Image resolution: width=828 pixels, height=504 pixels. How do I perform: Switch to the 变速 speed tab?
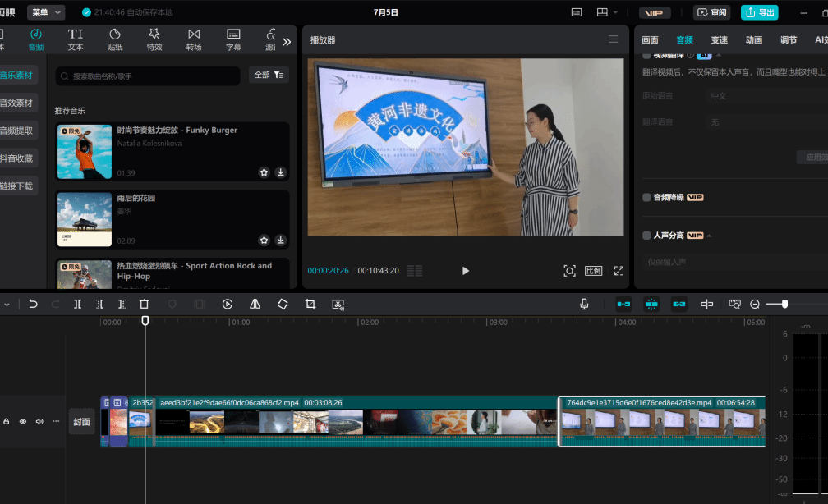click(x=720, y=40)
